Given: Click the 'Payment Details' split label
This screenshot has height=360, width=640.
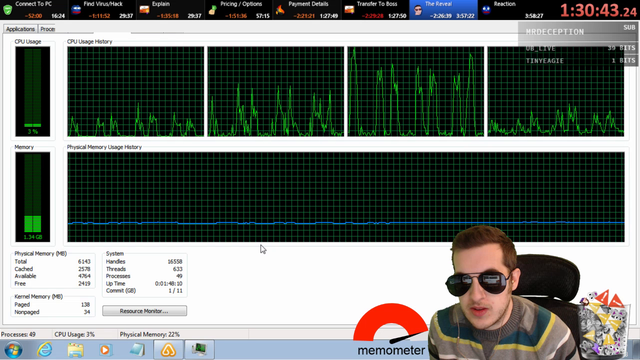Looking at the screenshot, I should pyautogui.click(x=308, y=4).
